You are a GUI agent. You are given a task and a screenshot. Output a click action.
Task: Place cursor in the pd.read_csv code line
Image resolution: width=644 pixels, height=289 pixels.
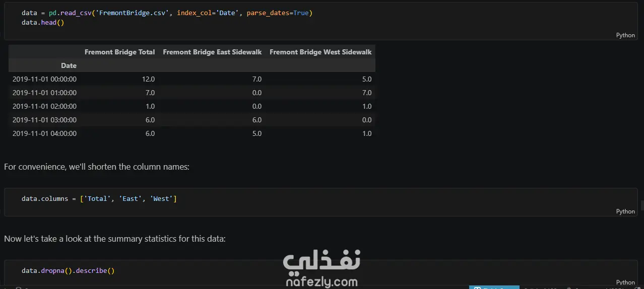tap(167, 13)
